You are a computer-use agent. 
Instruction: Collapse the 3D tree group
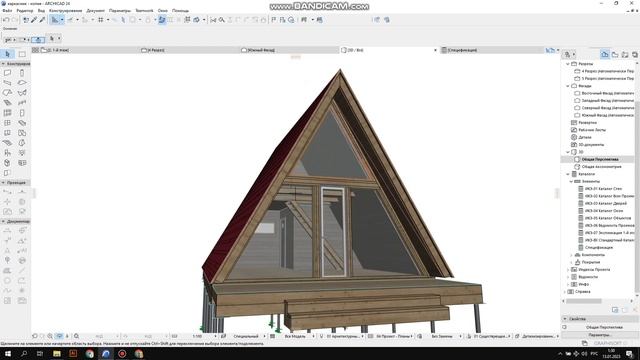pyautogui.click(x=567, y=152)
